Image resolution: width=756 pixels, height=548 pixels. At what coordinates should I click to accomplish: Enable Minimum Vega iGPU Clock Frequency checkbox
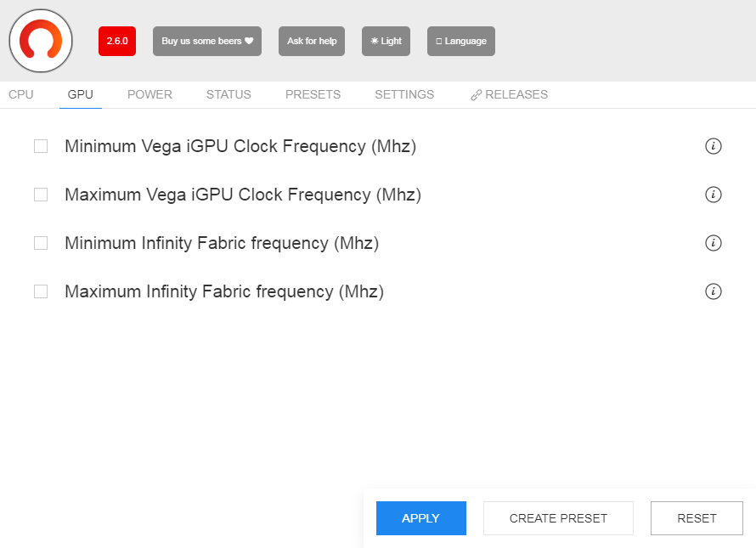click(41, 146)
